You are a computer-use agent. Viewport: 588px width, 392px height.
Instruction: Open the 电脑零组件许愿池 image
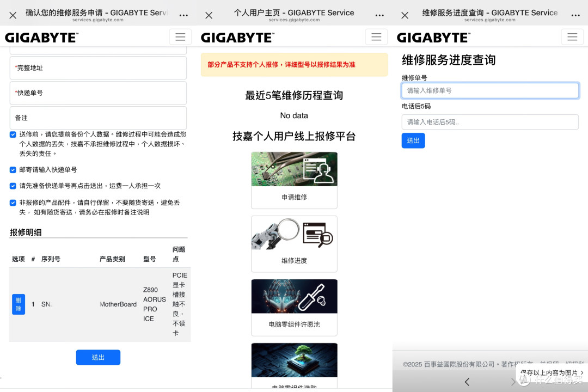295,296
